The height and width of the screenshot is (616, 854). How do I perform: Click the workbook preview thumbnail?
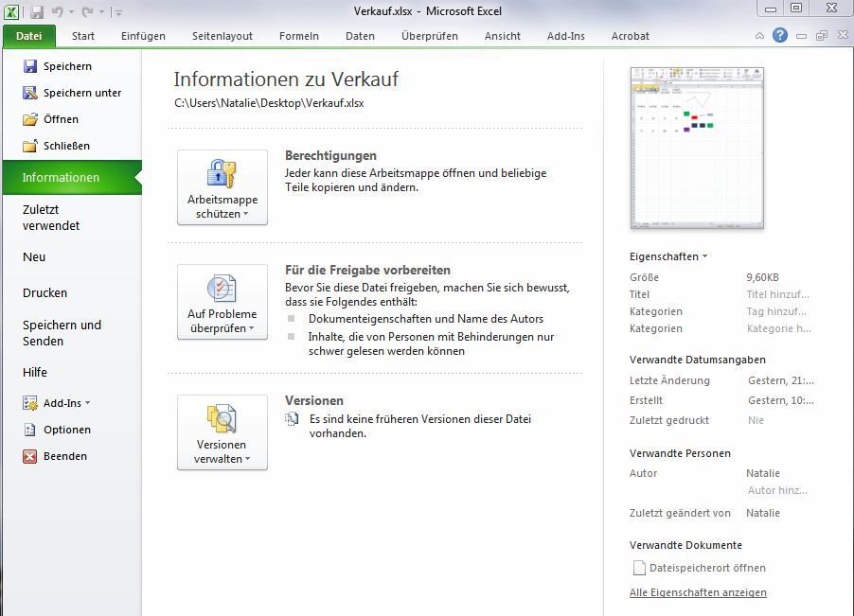click(x=697, y=149)
